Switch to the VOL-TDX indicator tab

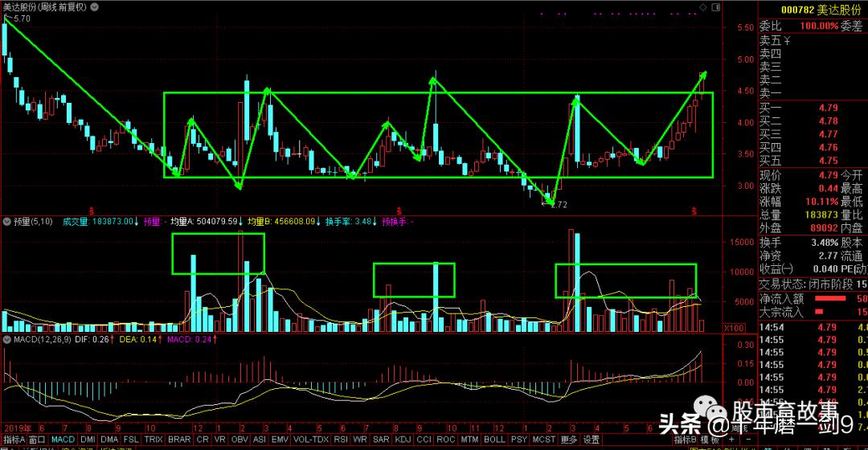tap(311, 440)
